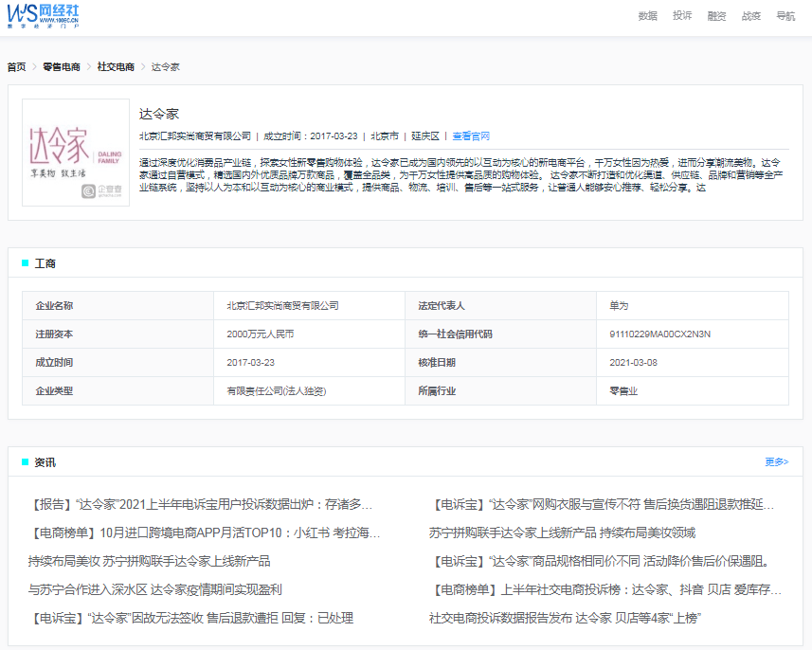Open the 投诉 menu item
Viewport: 812px width, 650px height.
[682, 16]
